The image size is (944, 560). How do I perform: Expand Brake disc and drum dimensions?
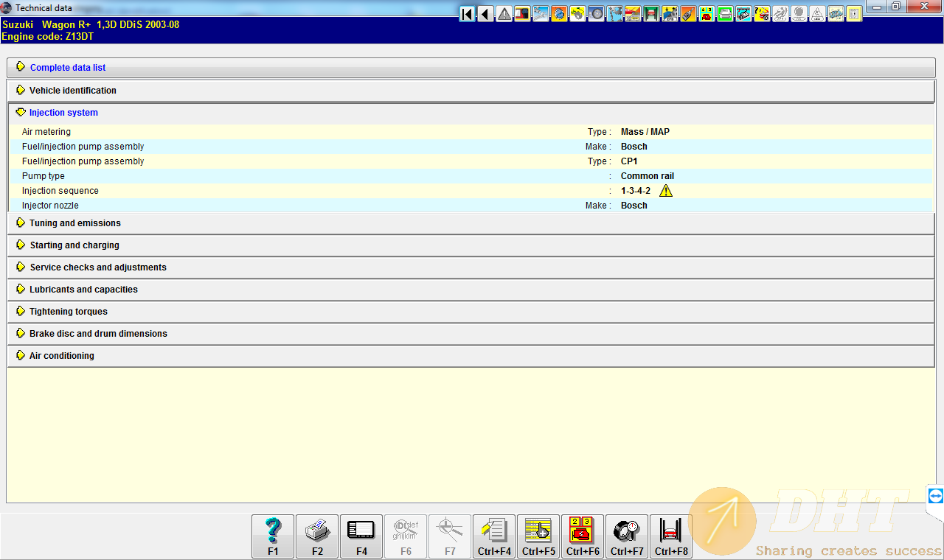(x=98, y=334)
